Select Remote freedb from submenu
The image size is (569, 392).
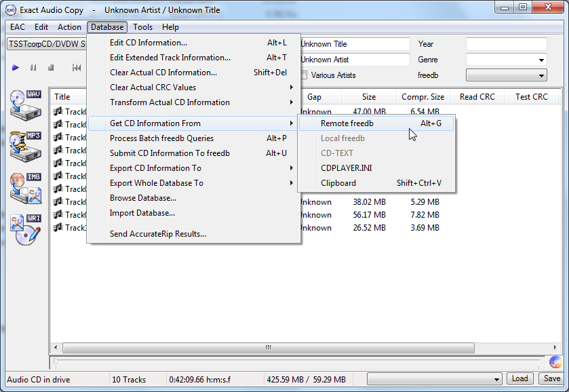click(x=347, y=123)
